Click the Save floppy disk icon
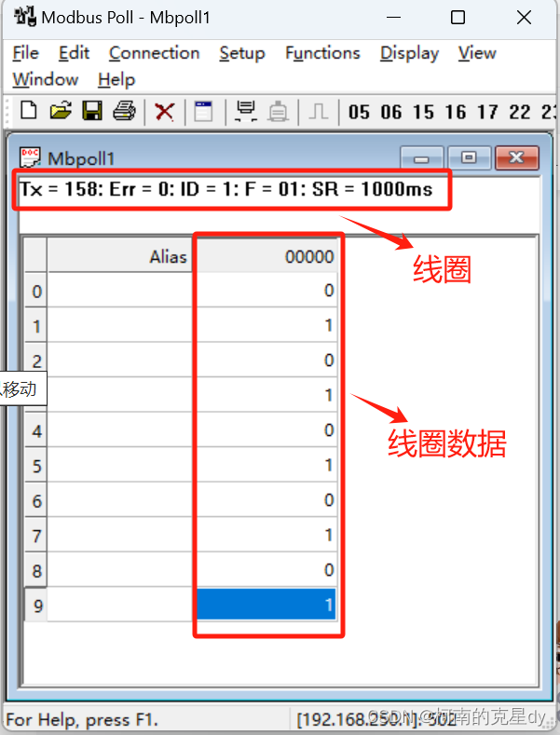This screenshot has height=735, width=560. [x=92, y=111]
